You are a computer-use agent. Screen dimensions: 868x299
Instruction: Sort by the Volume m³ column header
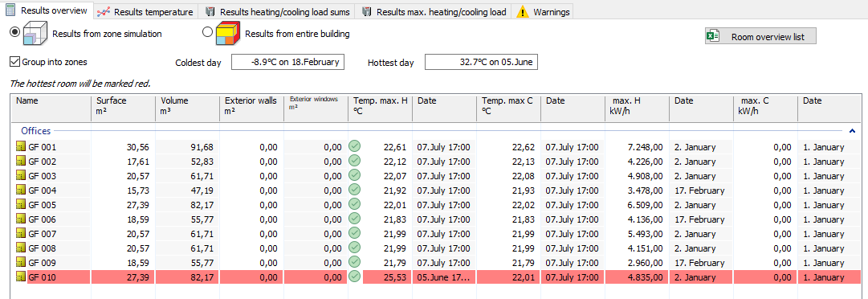pyautogui.click(x=187, y=108)
